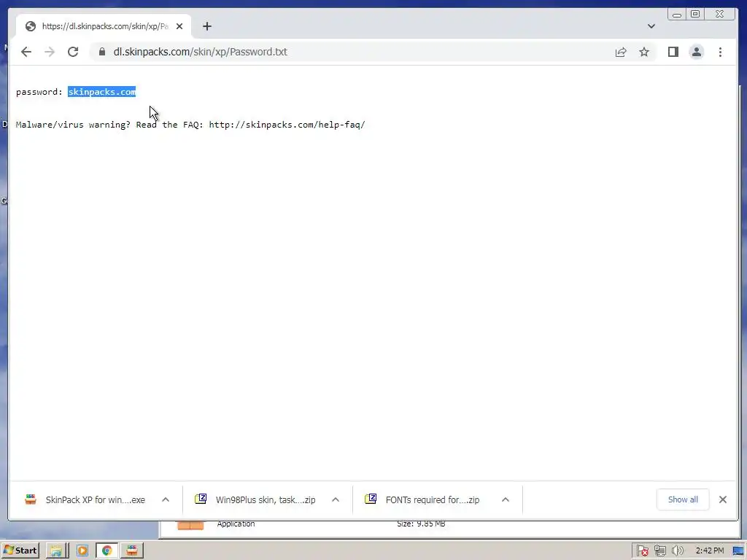747x560 pixels.
Task: Click the SkinPack exe file icon
Action: [x=31, y=499]
